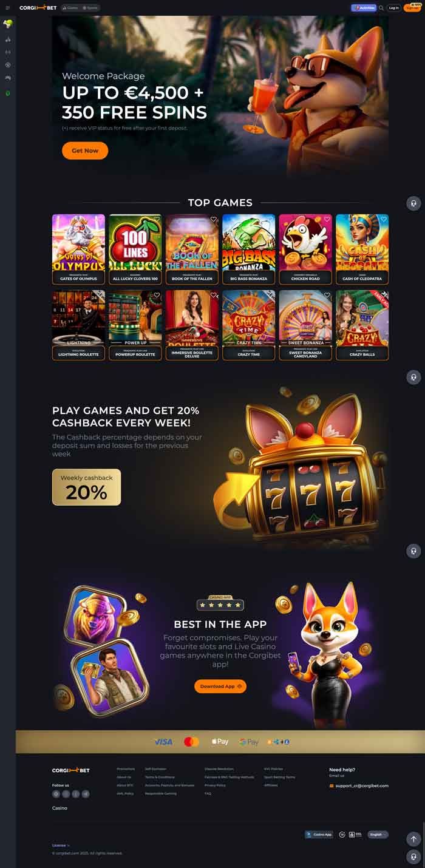Click the Apple Pay logo
This screenshot has height=868, width=425.
[220, 742]
